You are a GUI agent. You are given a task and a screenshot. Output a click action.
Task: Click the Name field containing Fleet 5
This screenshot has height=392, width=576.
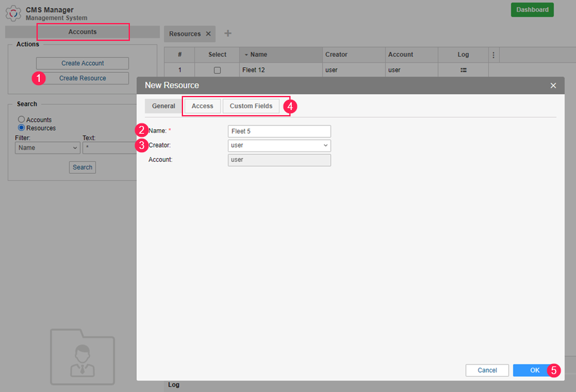click(x=279, y=131)
